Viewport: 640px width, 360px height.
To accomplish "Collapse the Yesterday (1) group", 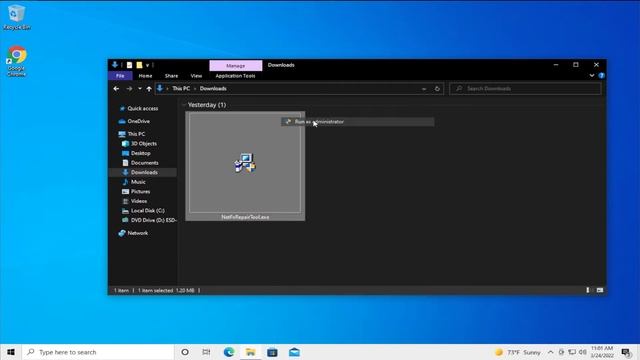I will click(x=184, y=105).
